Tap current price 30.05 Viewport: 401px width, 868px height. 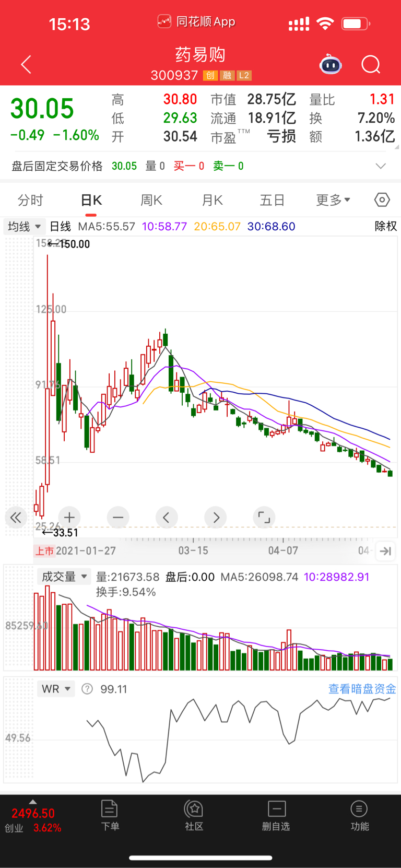42,109
